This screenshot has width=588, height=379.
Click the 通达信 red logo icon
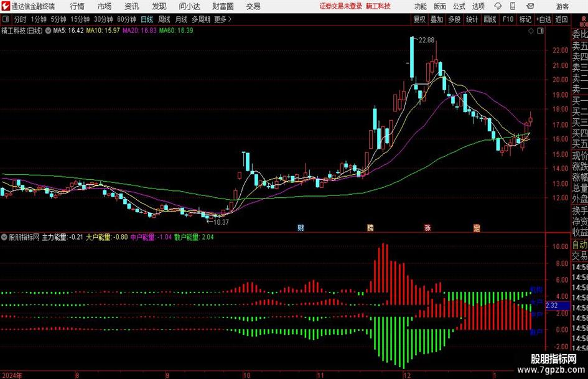(6, 6)
